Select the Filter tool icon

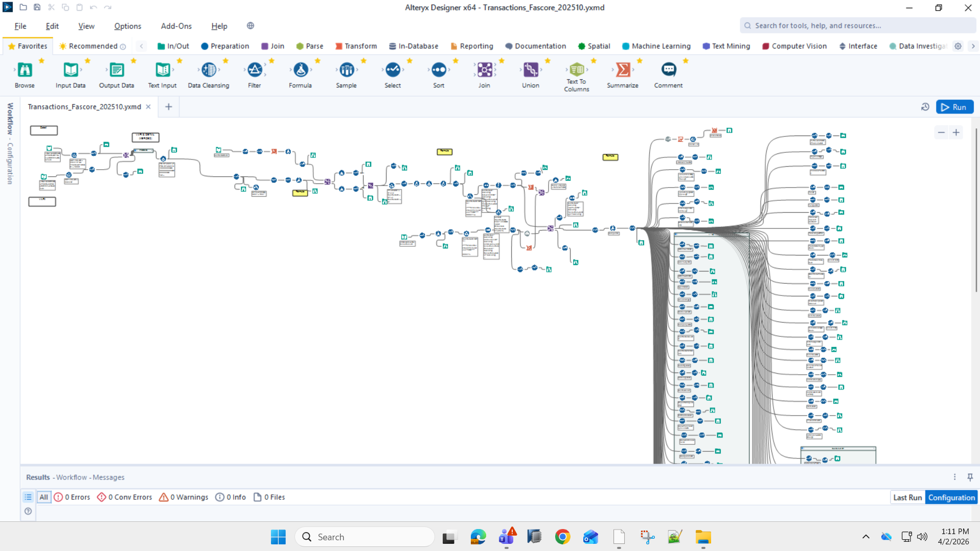pos(255,70)
